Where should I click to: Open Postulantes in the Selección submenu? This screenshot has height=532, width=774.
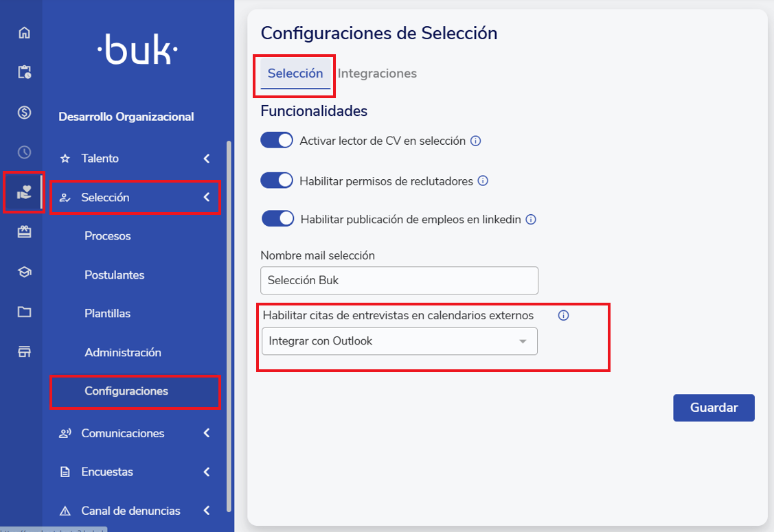[114, 275]
